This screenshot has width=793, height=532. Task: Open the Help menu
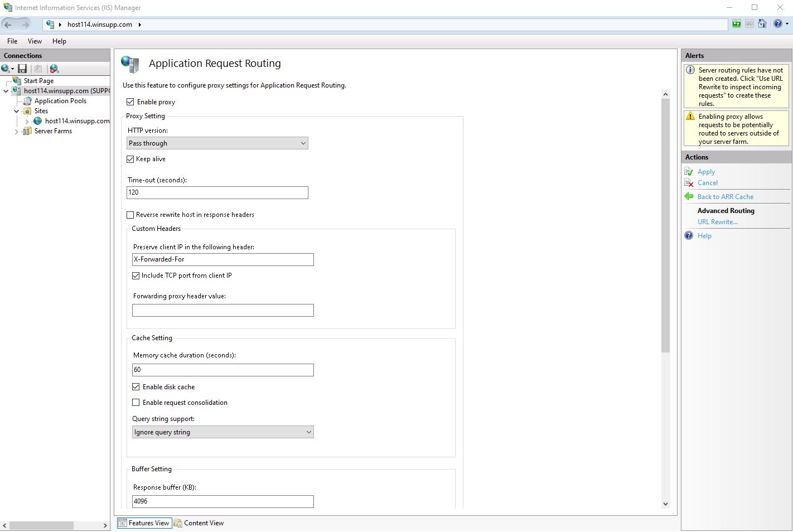[59, 41]
